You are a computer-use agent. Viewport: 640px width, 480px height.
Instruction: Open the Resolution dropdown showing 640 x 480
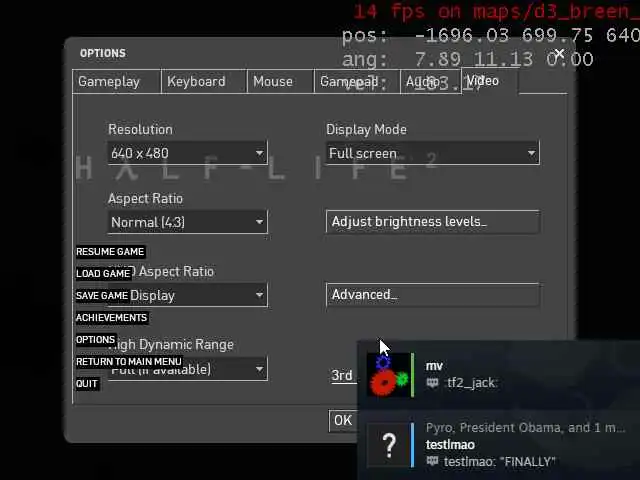click(187, 153)
